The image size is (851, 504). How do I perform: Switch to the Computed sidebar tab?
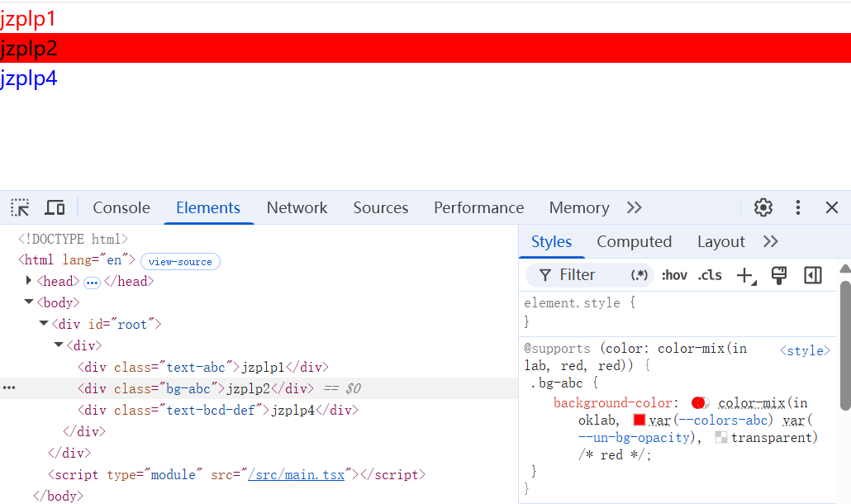(x=634, y=241)
